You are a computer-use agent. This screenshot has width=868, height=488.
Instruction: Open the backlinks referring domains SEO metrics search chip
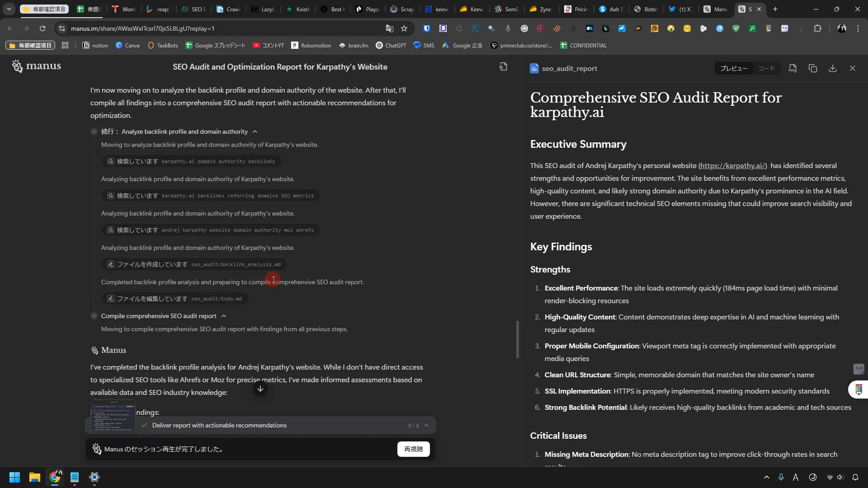click(211, 196)
